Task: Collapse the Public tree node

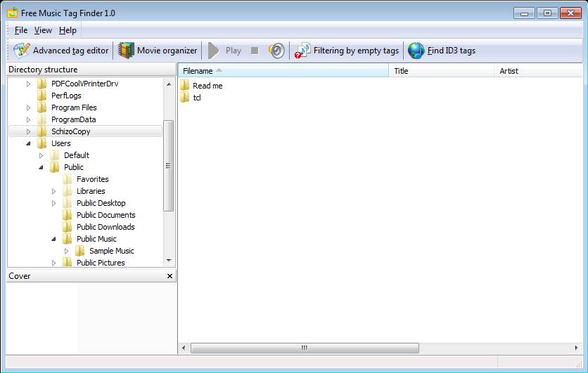Action: pos(41,167)
